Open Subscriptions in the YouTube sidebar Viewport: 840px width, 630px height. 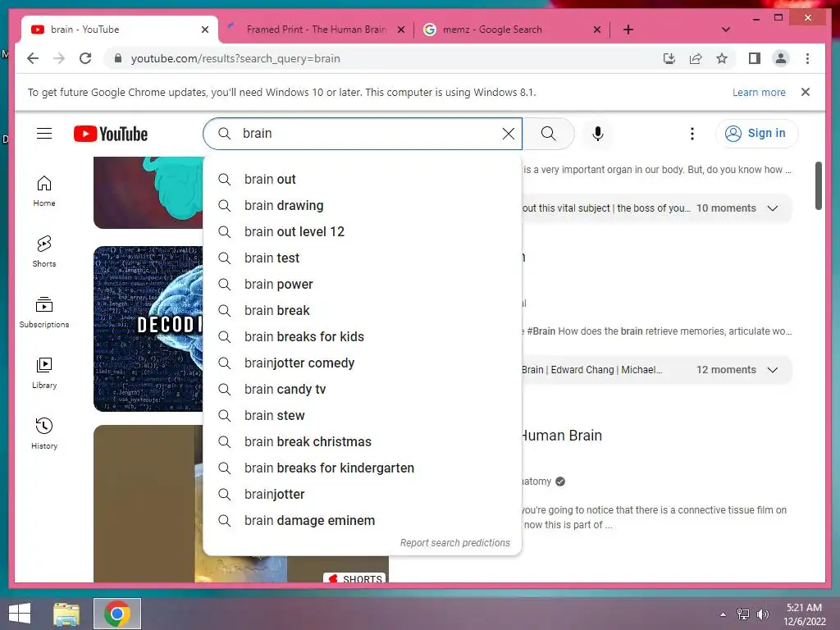tap(44, 313)
